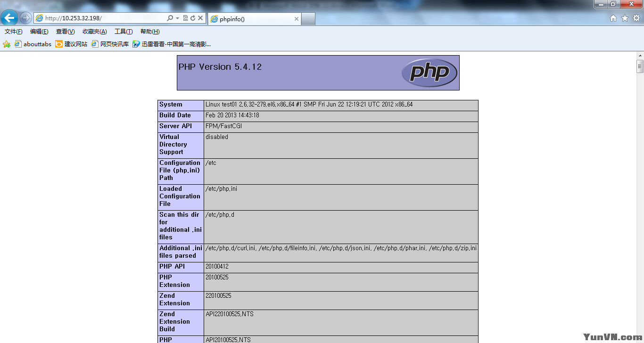Open Favorites with the star icon

pyautogui.click(x=625, y=18)
